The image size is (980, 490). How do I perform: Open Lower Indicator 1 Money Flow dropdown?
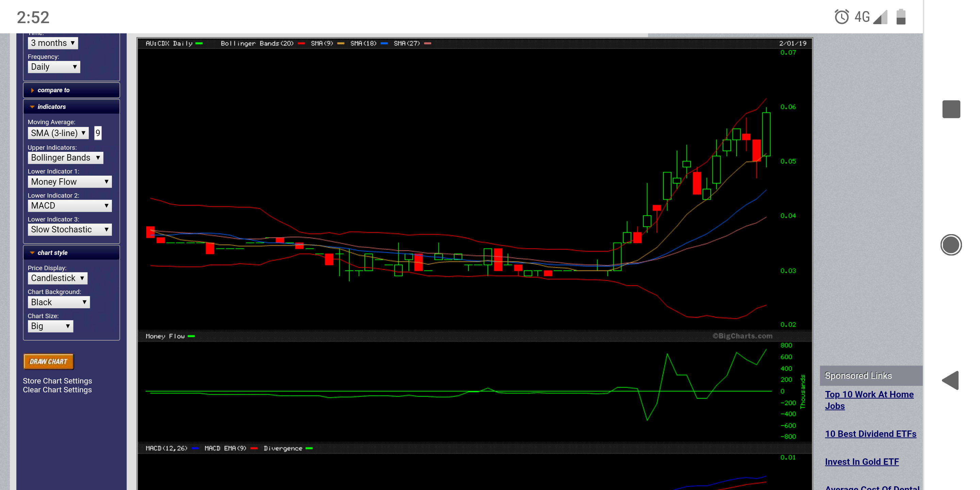(70, 182)
